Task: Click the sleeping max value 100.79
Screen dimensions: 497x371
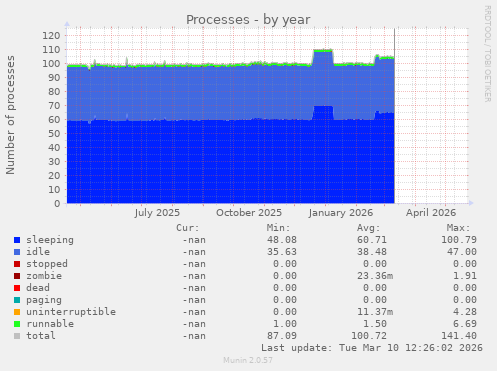Action: coord(459,240)
